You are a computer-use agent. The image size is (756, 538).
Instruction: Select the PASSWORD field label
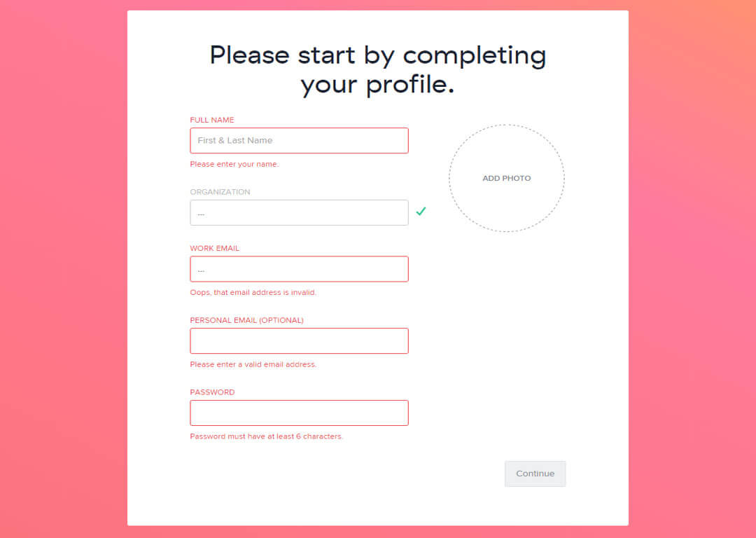[x=212, y=392]
